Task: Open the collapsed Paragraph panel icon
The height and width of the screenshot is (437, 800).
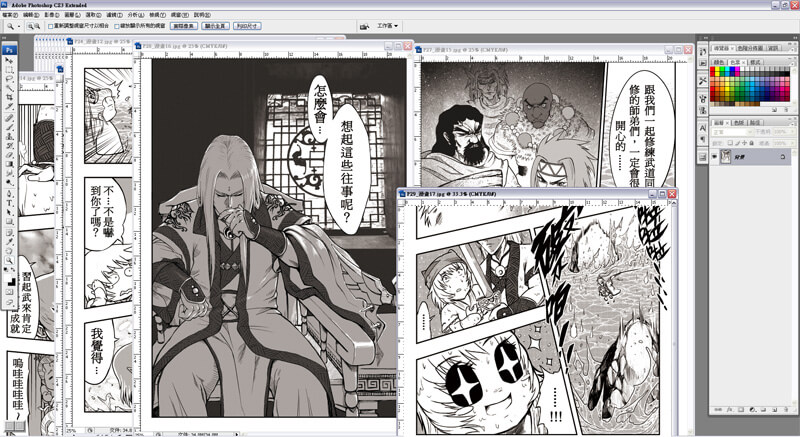Action: [x=703, y=139]
